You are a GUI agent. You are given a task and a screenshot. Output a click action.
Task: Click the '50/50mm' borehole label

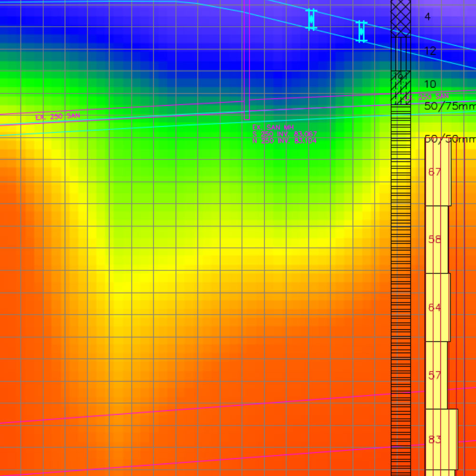[449, 139]
